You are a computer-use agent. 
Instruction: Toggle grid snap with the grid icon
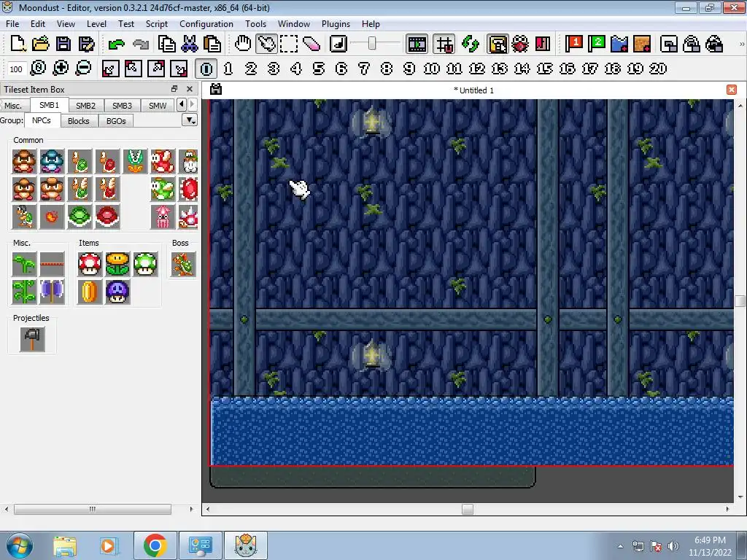coord(444,44)
